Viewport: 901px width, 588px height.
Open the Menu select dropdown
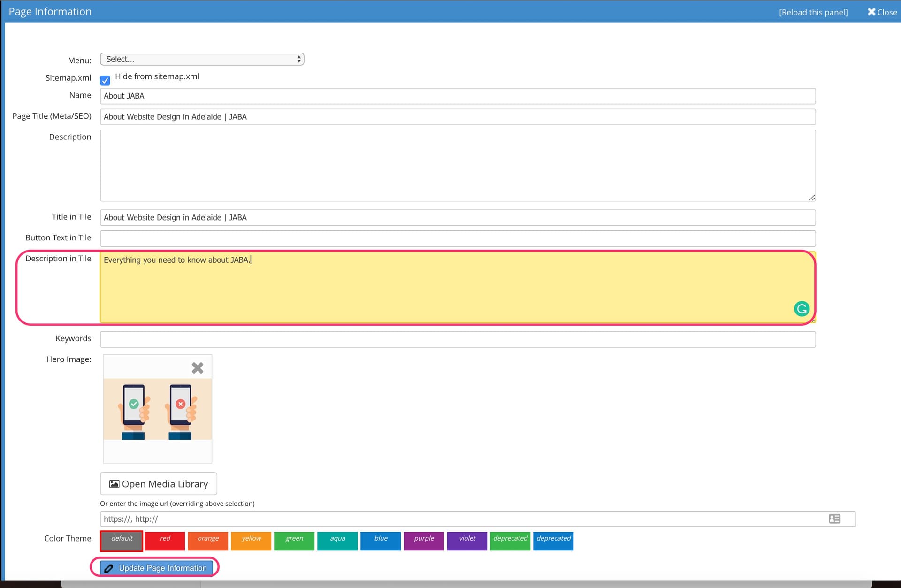coord(202,59)
